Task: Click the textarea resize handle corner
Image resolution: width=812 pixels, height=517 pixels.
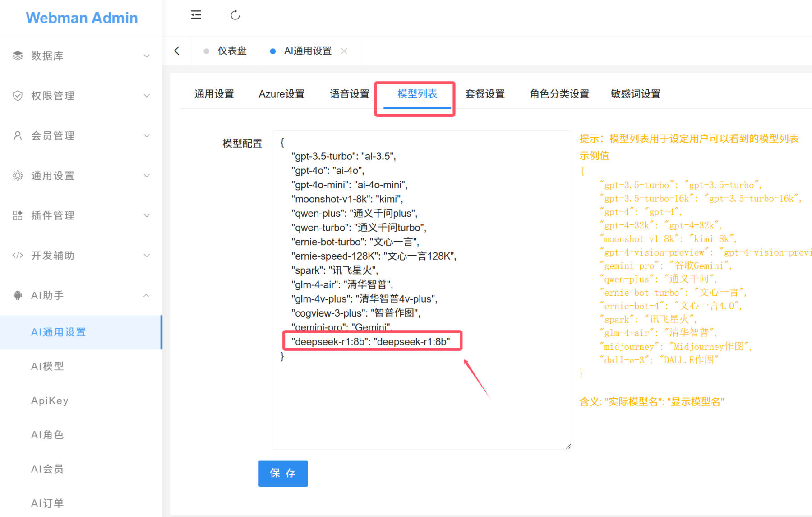Action: tap(568, 446)
